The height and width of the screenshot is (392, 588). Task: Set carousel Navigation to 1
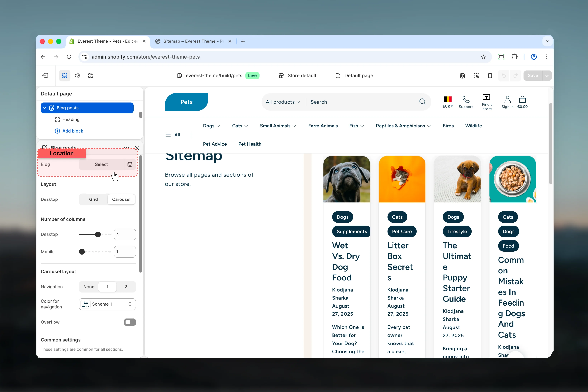coord(107,287)
